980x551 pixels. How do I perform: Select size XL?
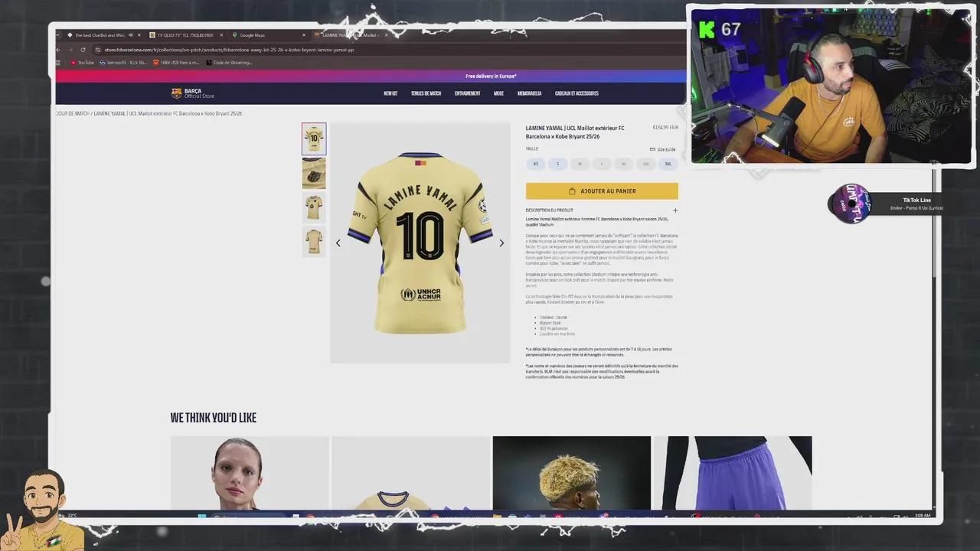click(624, 164)
